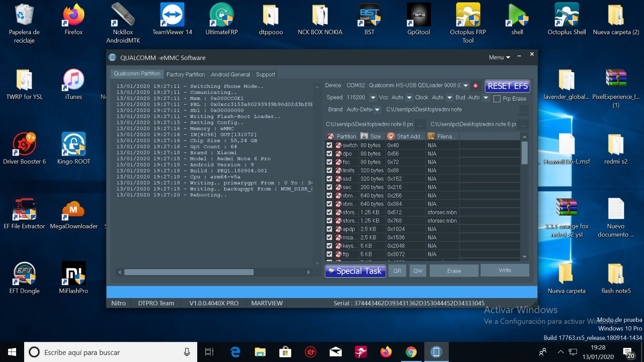Switch to the Qualcomm Partition tab
The width and height of the screenshot is (644, 362).
pos(137,74)
